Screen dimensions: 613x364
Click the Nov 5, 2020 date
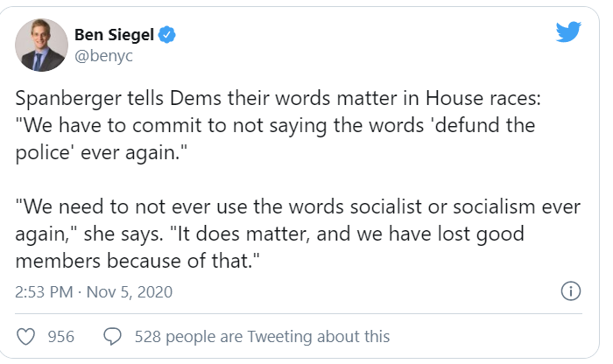[130, 291]
